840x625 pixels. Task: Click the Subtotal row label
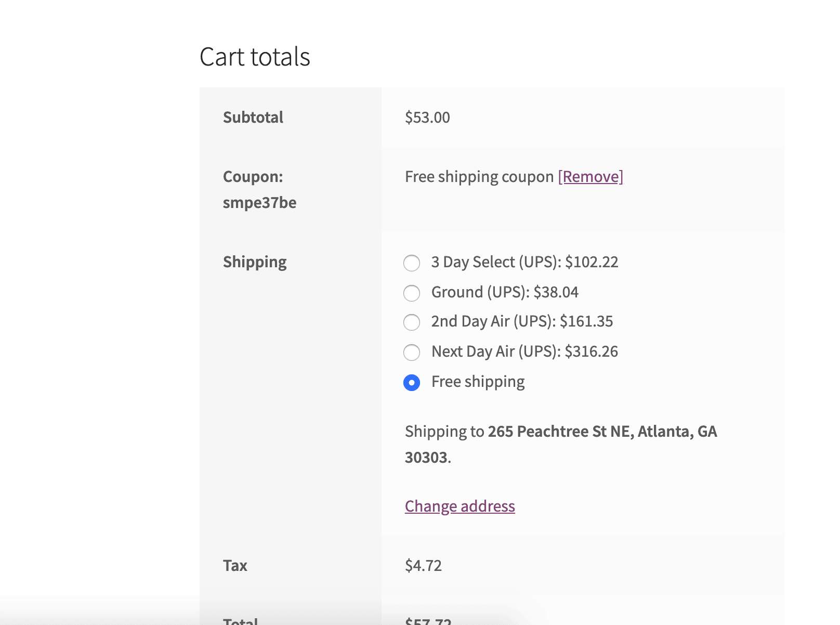coord(253,118)
